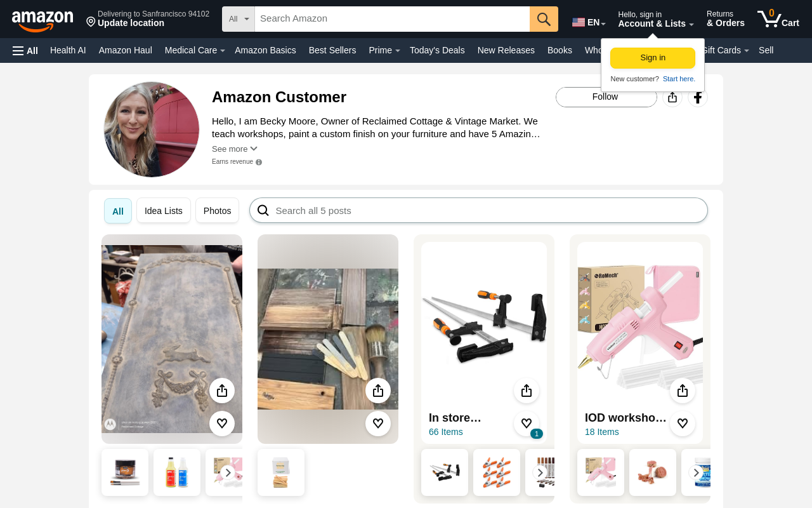Show next products under In store list
Screen dimensions: 812x508
click(540, 472)
